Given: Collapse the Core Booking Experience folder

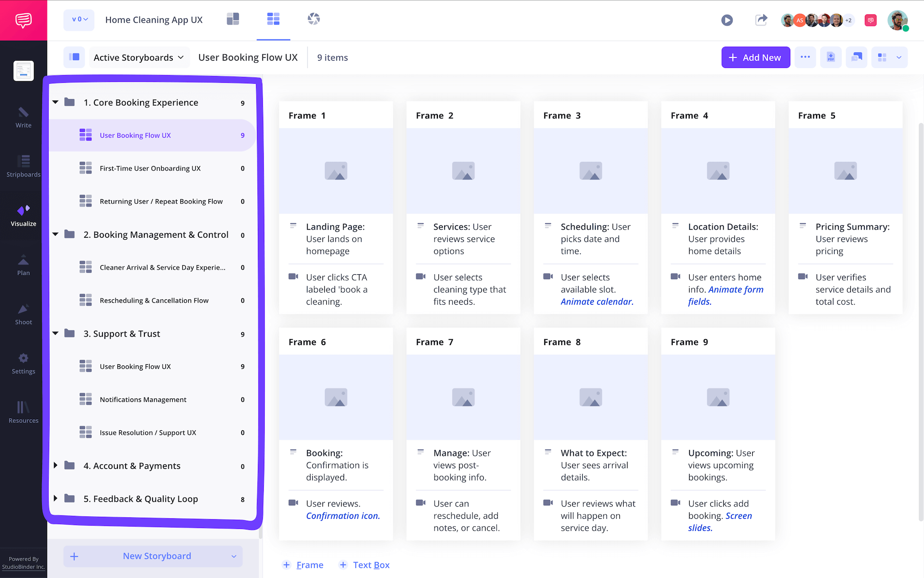Looking at the screenshot, I should click(55, 102).
